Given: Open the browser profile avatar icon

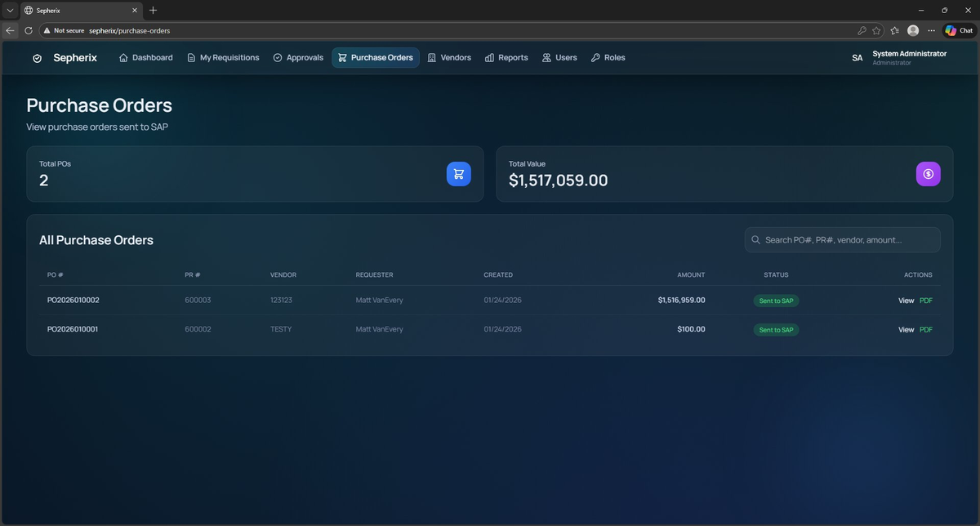Looking at the screenshot, I should click(913, 30).
